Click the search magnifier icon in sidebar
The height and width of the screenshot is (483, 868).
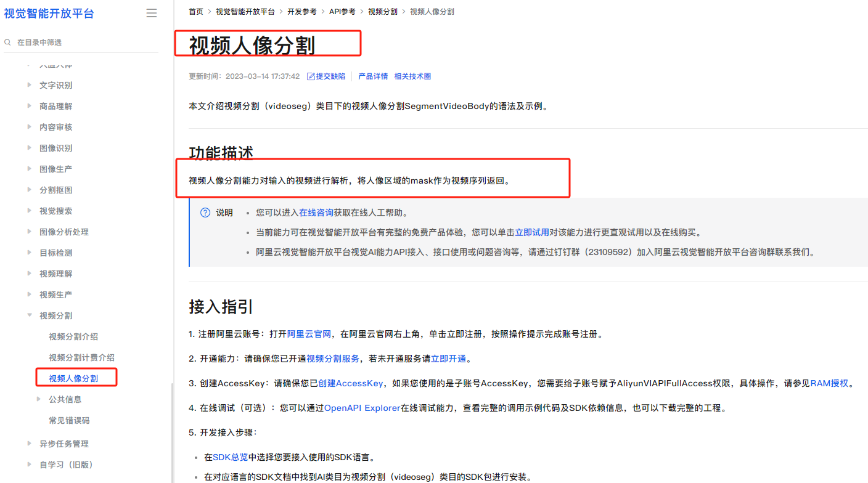point(7,43)
